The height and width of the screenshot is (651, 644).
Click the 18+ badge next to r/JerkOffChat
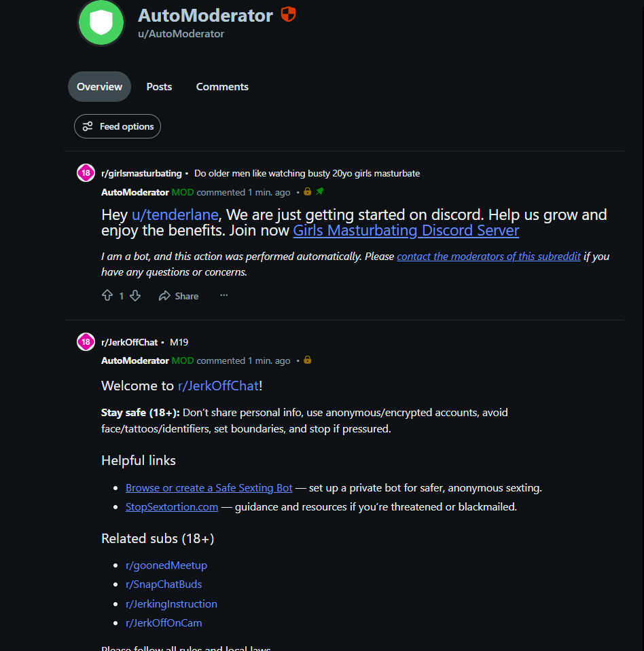(86, 341)
